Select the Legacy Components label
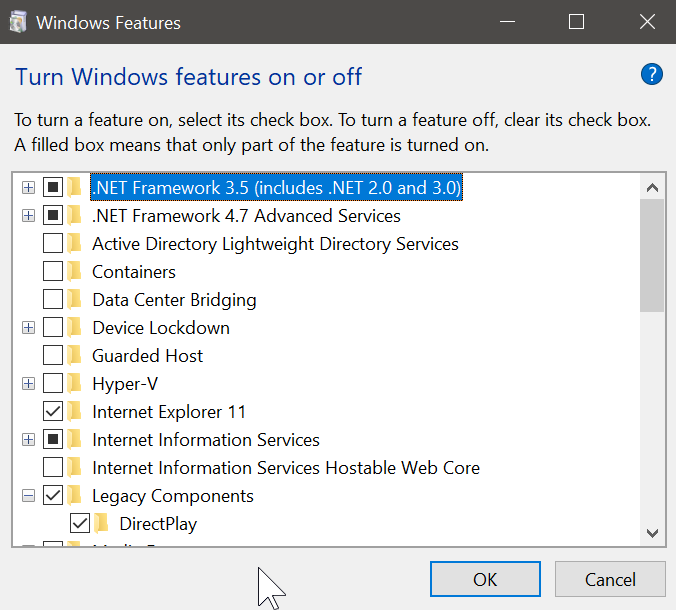The height and width of the screenshot is (610, 676). (173, 496)
